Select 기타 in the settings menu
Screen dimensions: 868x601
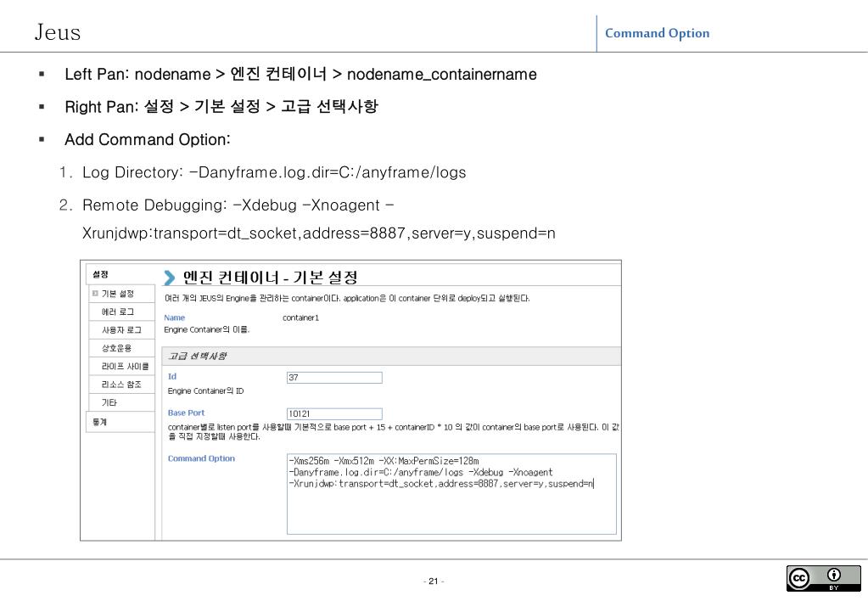121,402
